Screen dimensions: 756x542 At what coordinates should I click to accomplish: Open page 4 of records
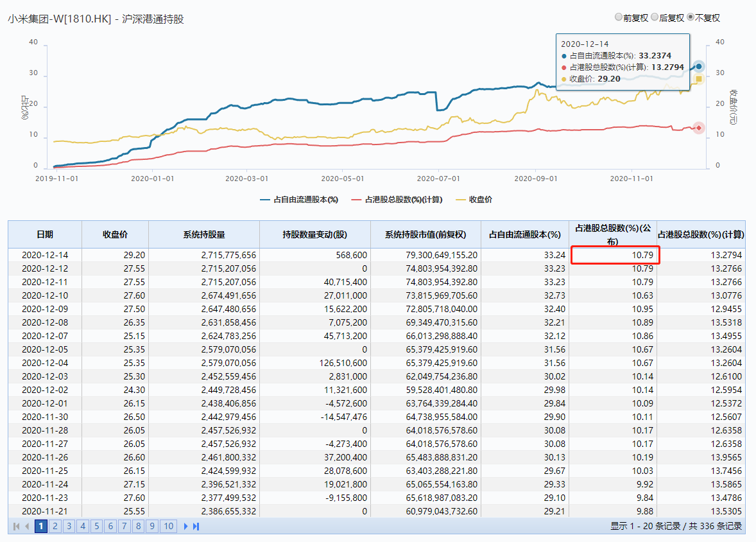pos(83,526)
